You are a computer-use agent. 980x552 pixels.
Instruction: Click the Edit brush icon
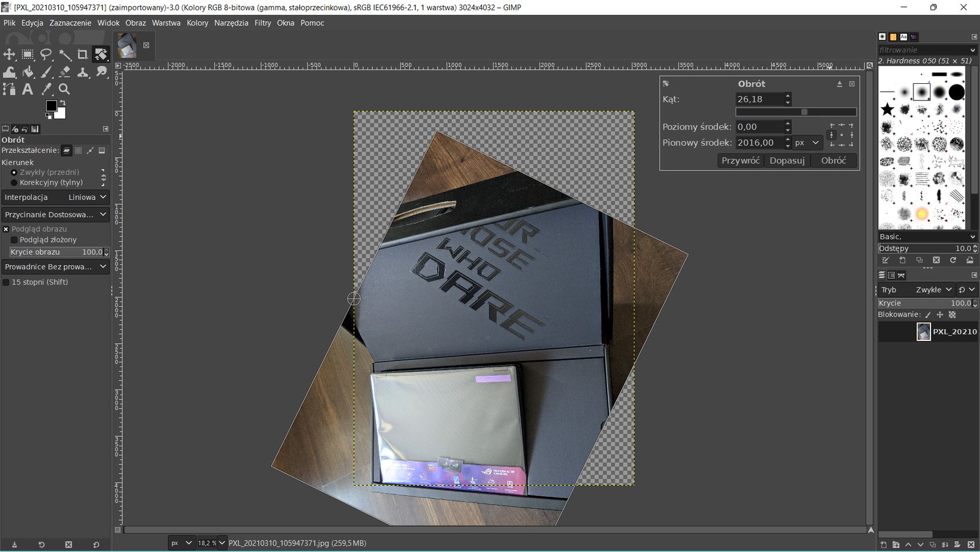(885, 261)
